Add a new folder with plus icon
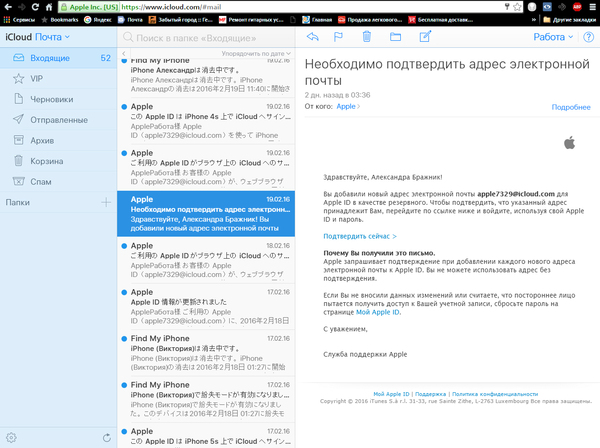The image size is (600, 448). (x=106, y=202)
